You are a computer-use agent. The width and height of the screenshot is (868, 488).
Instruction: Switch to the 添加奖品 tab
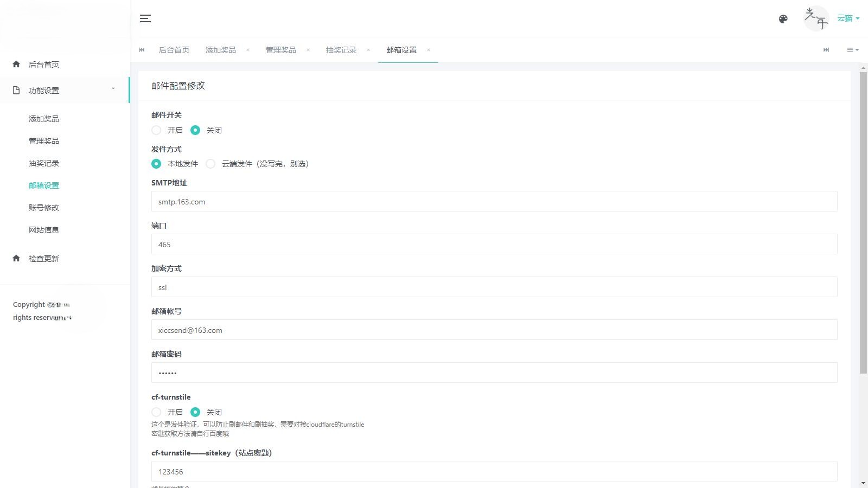[220, 50]
